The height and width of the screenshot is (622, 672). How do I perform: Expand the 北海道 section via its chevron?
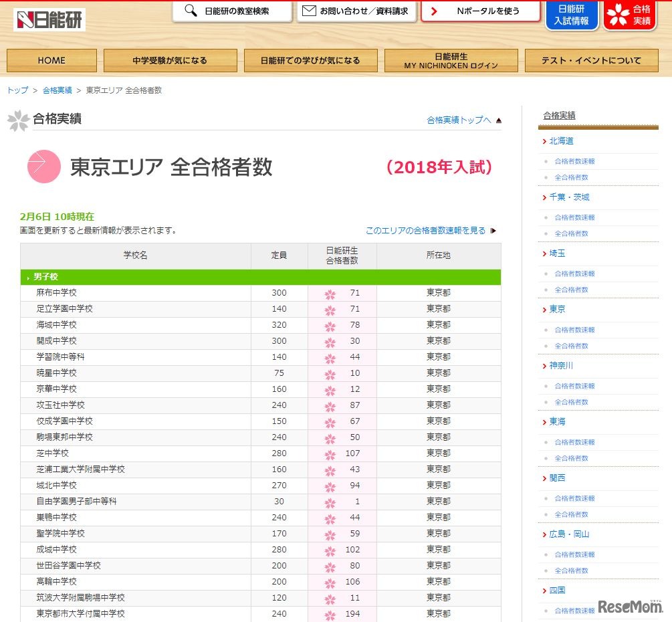tap(544, 141)
